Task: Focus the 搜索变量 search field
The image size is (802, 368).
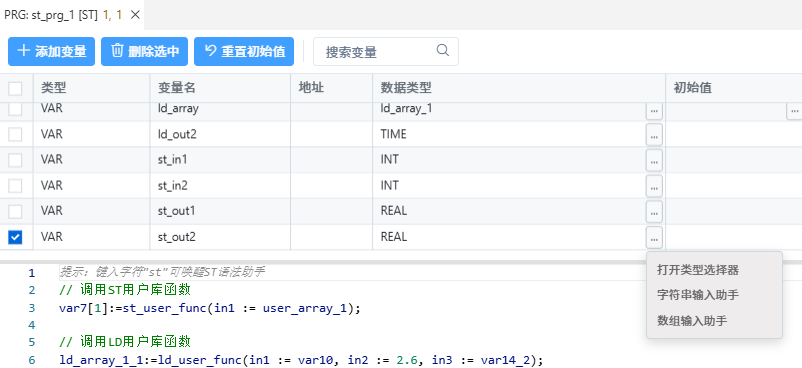Action: click(386, 51)
